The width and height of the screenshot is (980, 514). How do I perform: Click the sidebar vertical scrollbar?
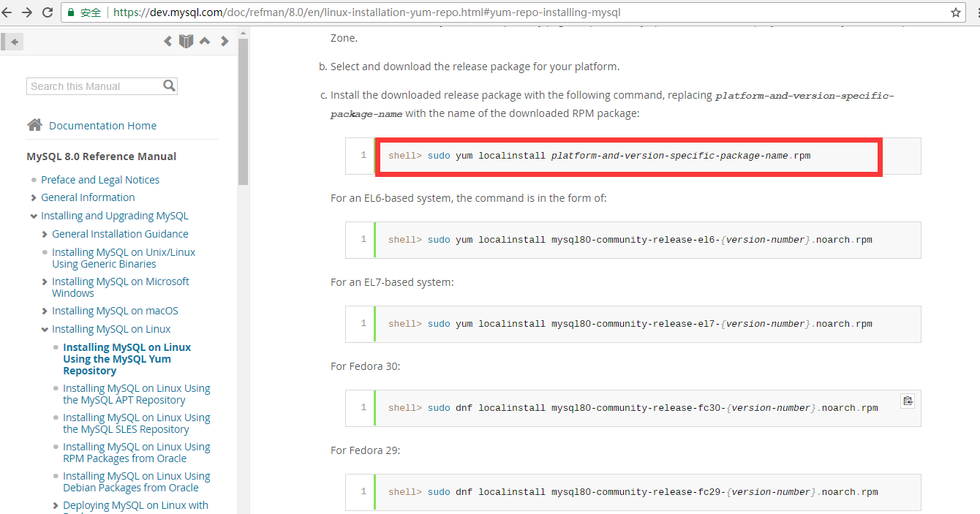point(243,113)
